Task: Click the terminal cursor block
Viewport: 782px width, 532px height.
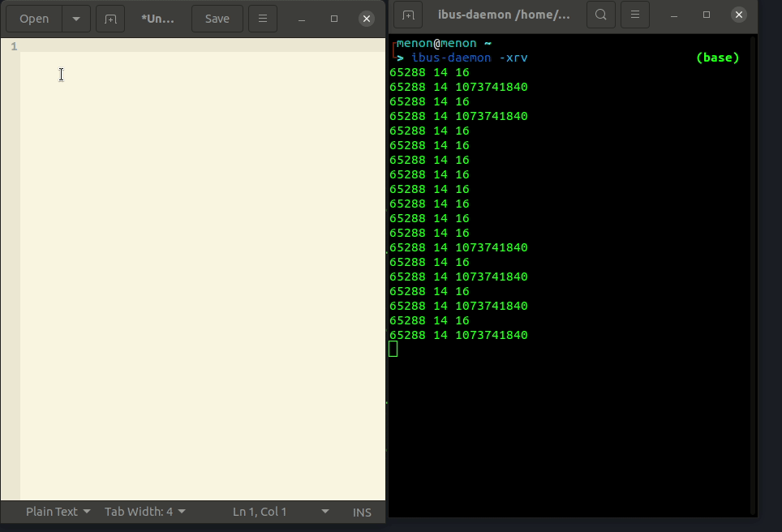Action: click(x=393, y=349)
